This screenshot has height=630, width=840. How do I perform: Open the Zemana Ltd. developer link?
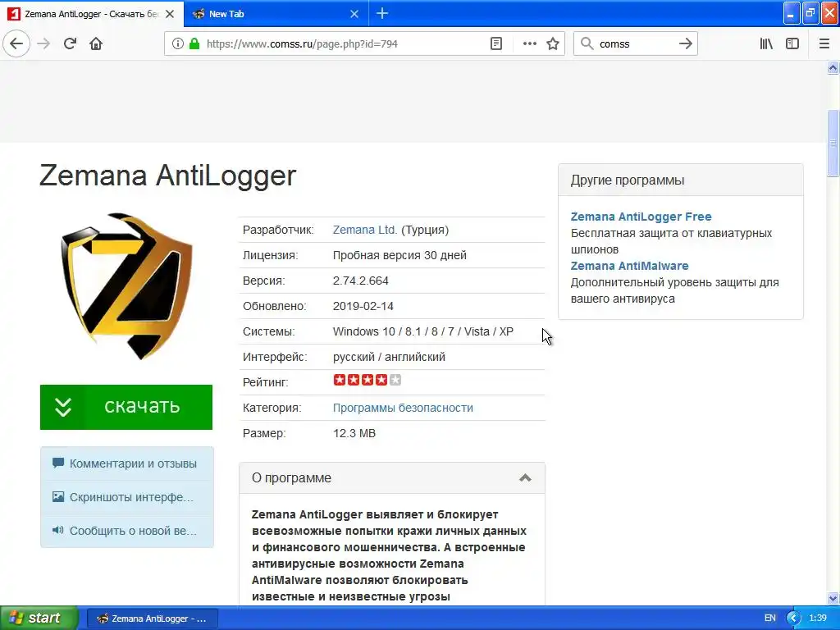(365, 230)
